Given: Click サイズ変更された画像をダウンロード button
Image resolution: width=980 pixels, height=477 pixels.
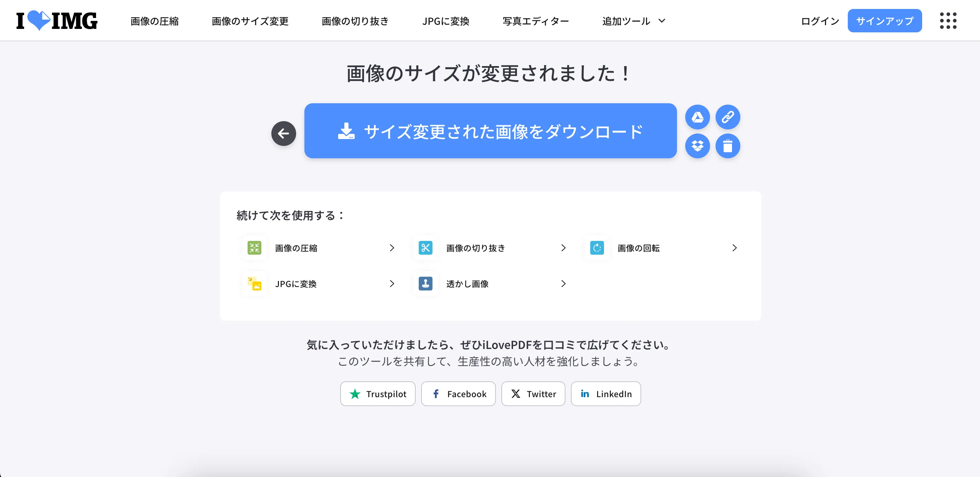Looking at the screenshot, I should tap(490, 131).
